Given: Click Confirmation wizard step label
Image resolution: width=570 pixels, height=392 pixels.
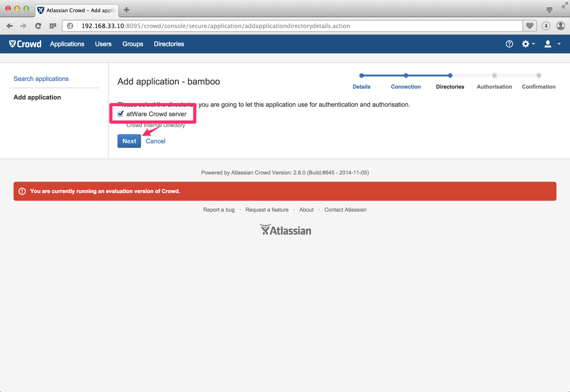Looking at the screenshot, I should click(x=539, y=87).
